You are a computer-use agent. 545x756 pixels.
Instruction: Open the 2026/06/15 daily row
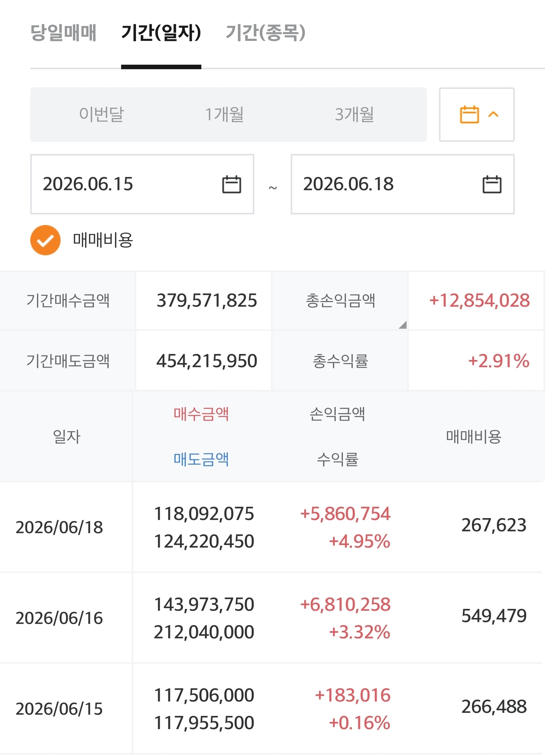pos(271,709)
